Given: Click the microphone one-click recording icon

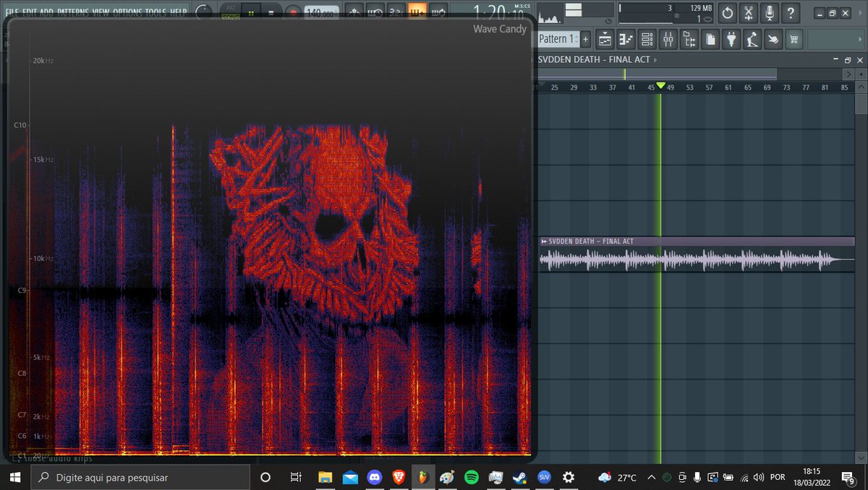Looking at the screenshot, I should click(x=770, y=13).
